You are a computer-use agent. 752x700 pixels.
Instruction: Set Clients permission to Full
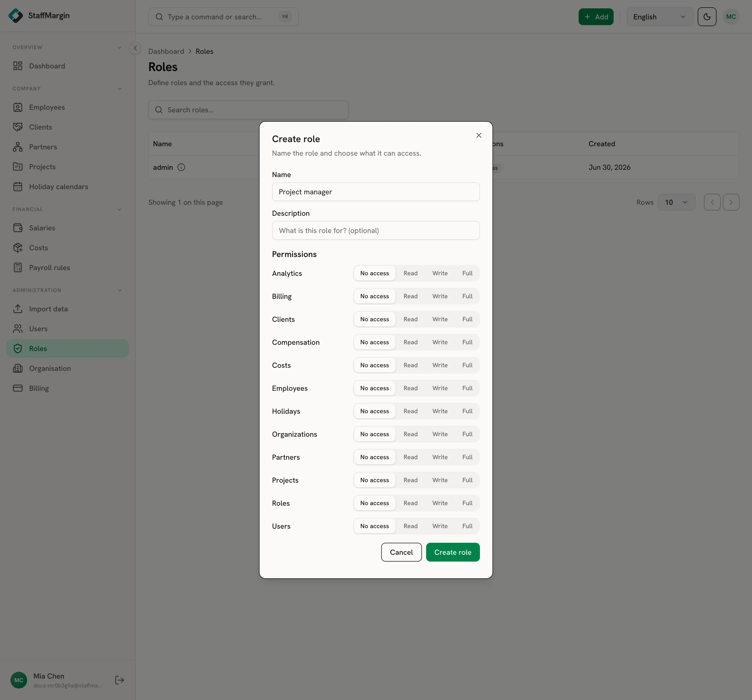tap(467, 319)
